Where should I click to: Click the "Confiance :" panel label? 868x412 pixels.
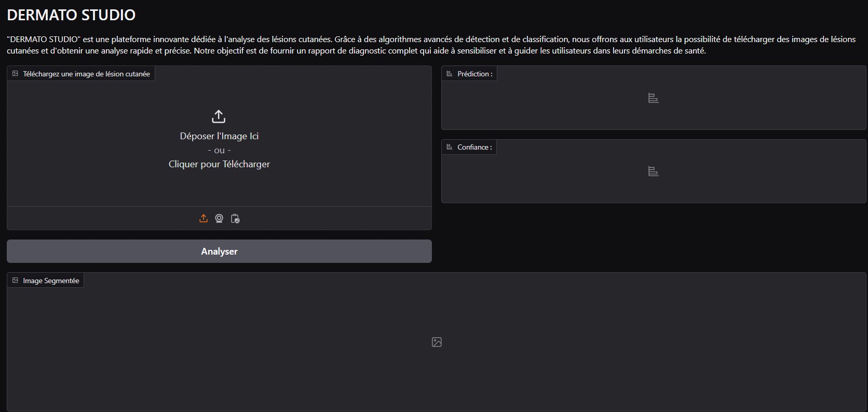click(474, 147)
